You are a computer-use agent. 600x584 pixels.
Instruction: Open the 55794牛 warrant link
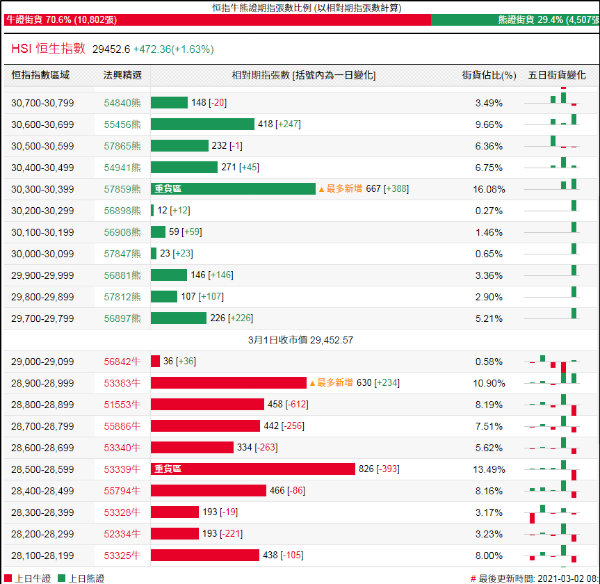(122, 491)
